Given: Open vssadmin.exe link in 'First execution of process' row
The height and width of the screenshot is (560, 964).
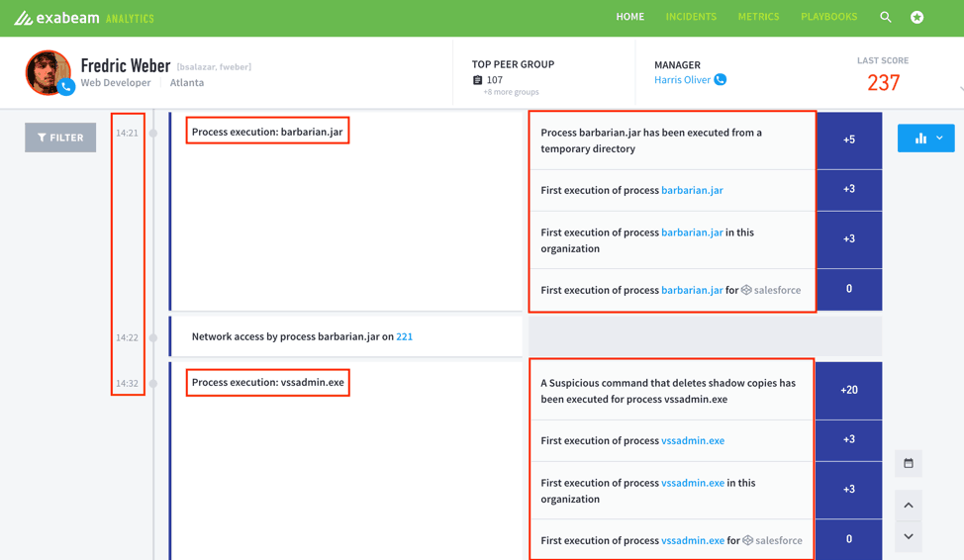Looking at the screenshot, I should (693, 440).
